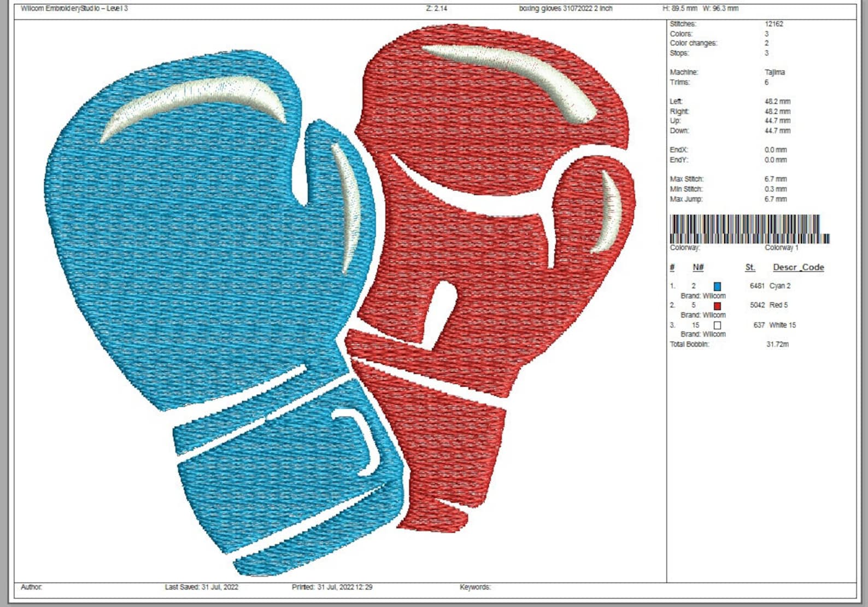
Task: Click the 'Color changes:' label
Action: [x=694, y=43]
